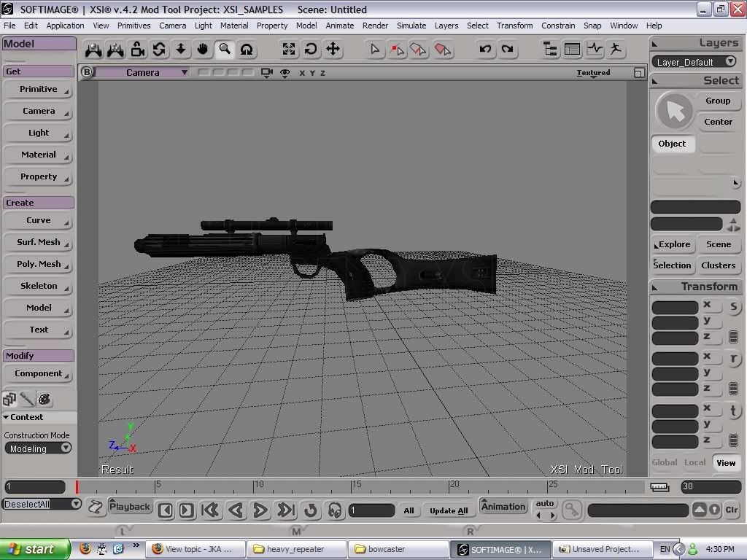747x560 pixels.
Task: Open the Animation Editor curve icon
Action: [594, 49]
